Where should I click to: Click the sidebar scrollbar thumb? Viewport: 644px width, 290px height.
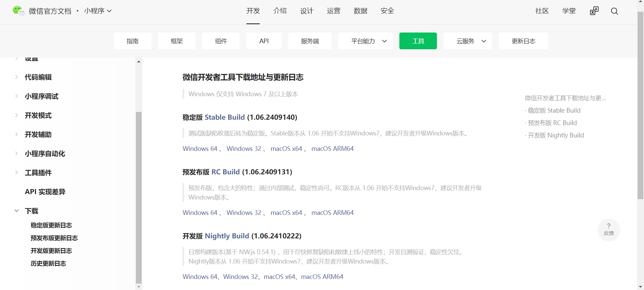(139, 198)
